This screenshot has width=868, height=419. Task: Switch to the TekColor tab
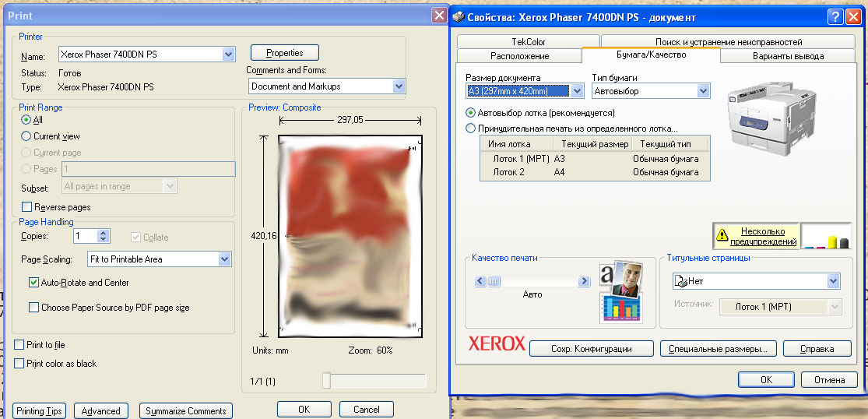point(529,41)
